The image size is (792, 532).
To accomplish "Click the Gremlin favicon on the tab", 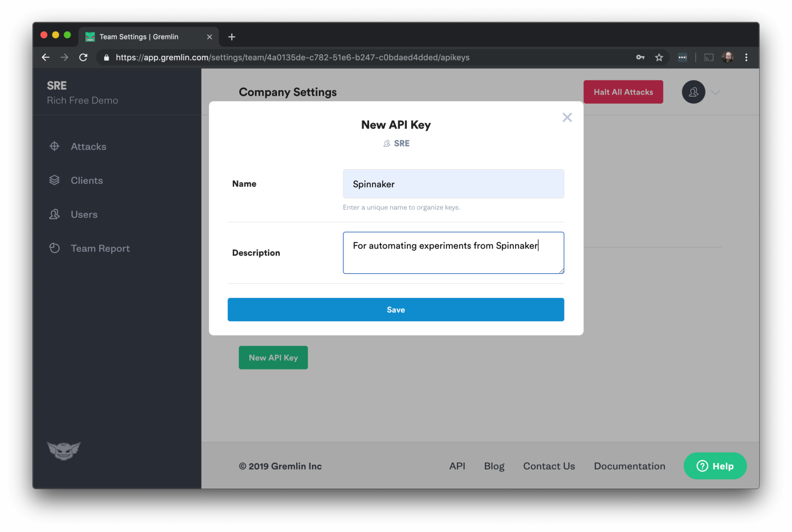I will tap(90, 37).
